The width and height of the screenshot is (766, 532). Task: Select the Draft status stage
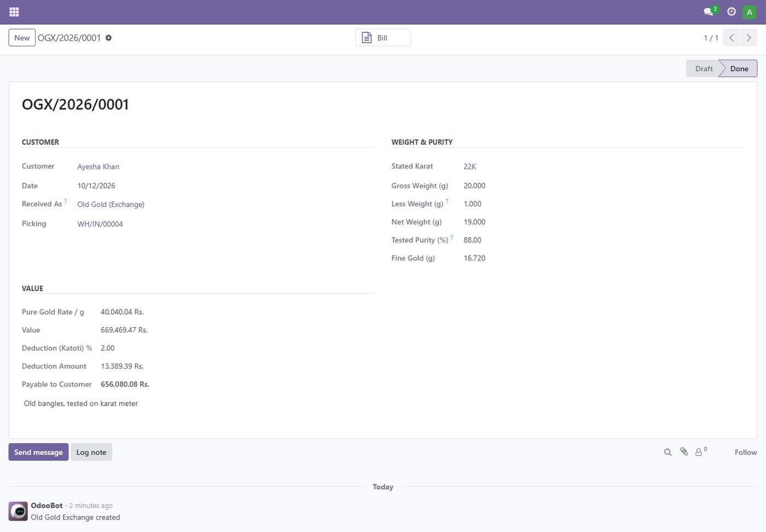tap(704, 68)
